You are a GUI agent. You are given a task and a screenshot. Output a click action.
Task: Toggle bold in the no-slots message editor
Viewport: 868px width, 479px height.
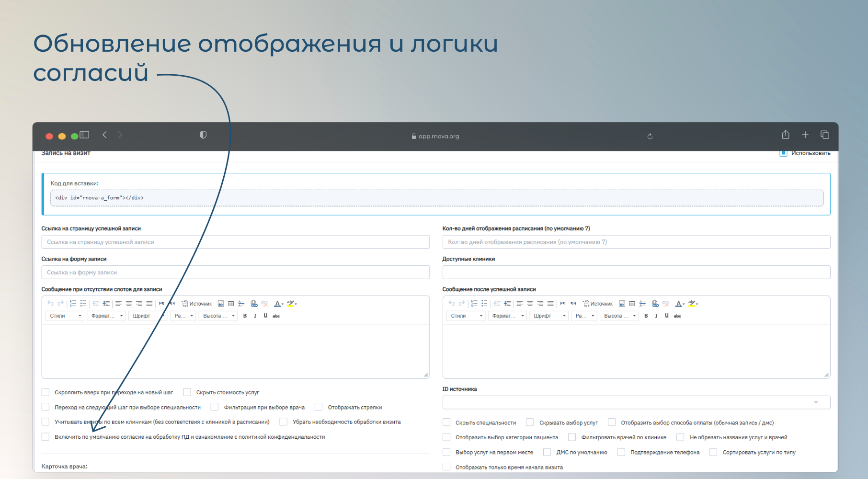[x=245, y=316]
